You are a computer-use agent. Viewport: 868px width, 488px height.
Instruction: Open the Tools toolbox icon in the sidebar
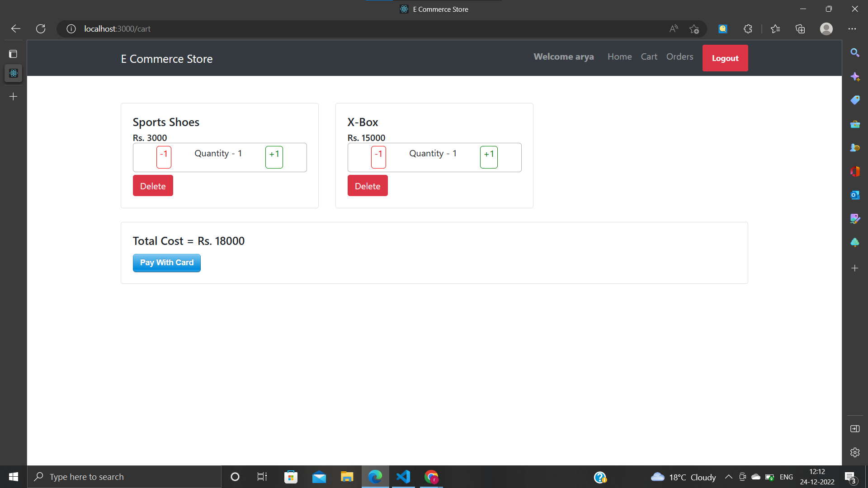click(855, 124)
